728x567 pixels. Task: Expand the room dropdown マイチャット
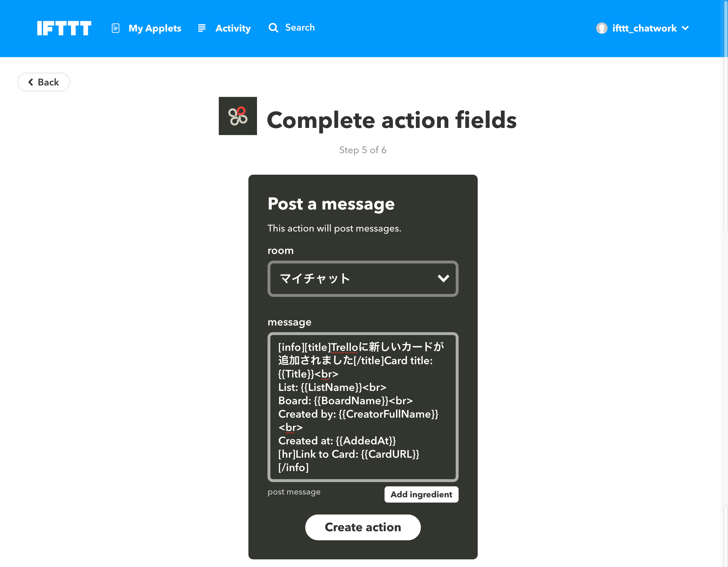[x=362, y=278]
